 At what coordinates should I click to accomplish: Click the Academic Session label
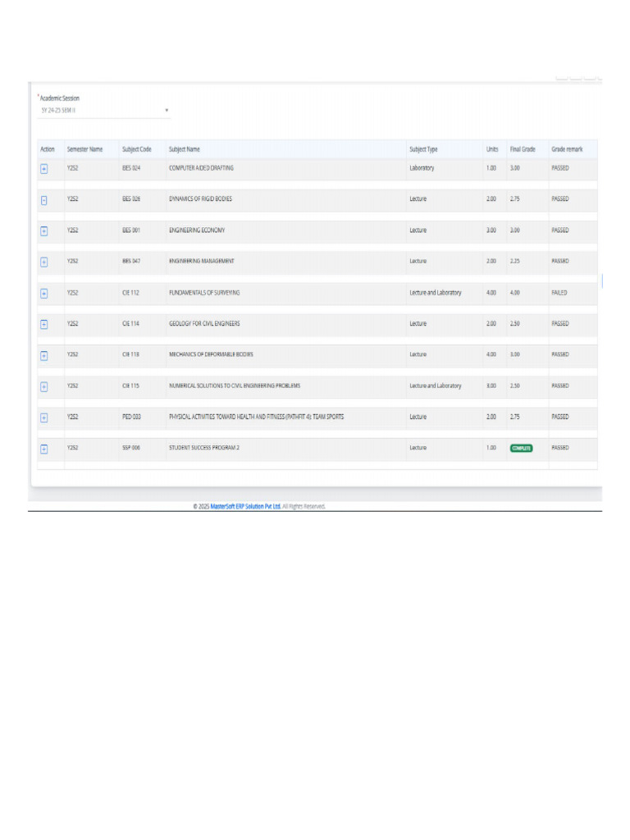coord(59,98)
